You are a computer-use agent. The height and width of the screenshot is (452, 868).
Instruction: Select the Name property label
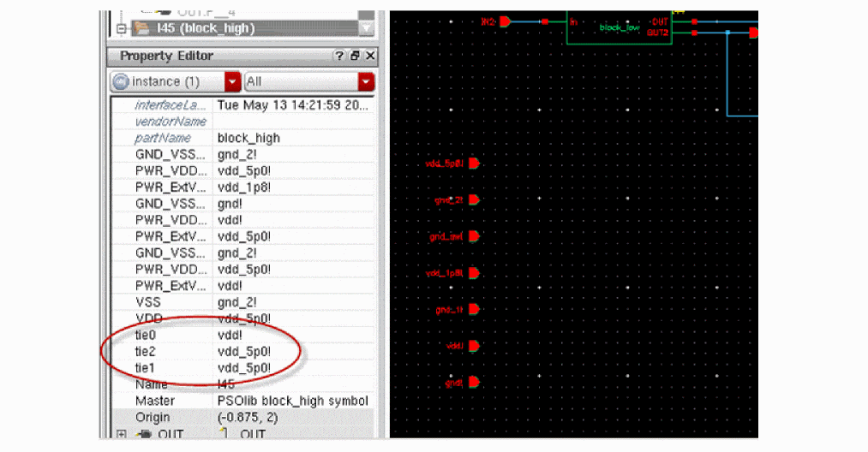coord(151,384)
